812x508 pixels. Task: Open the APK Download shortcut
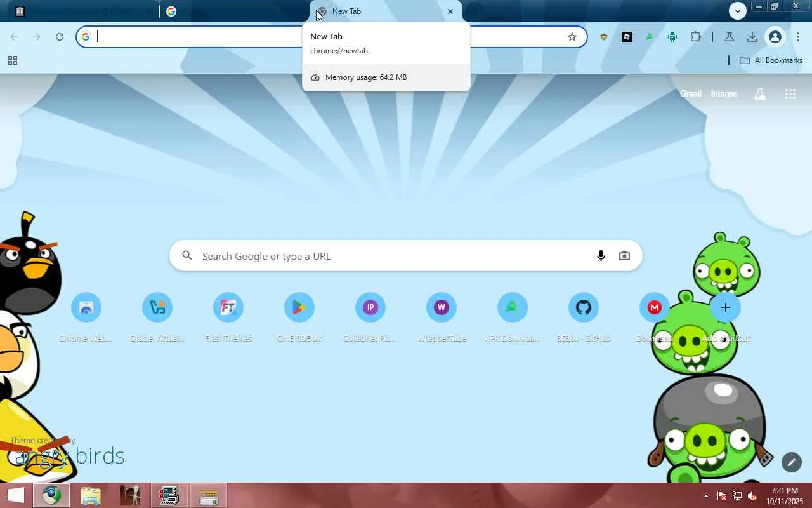tap(513, 317)
